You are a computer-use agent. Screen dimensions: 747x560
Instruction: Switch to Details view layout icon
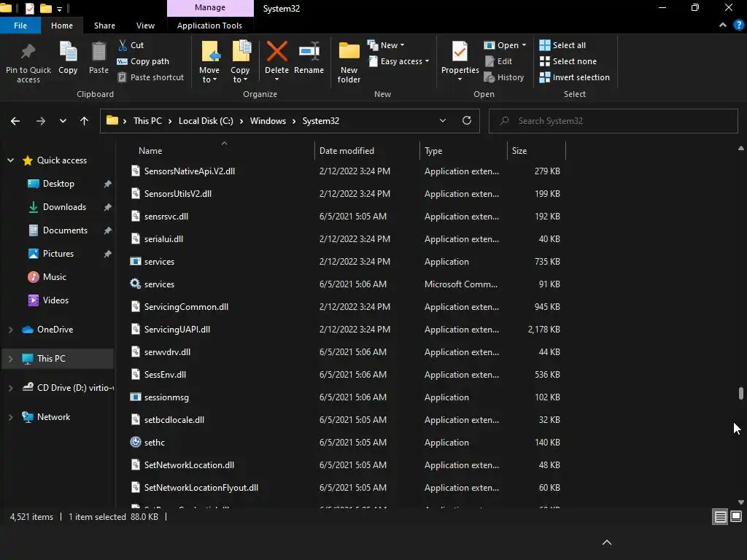point(720,517)
